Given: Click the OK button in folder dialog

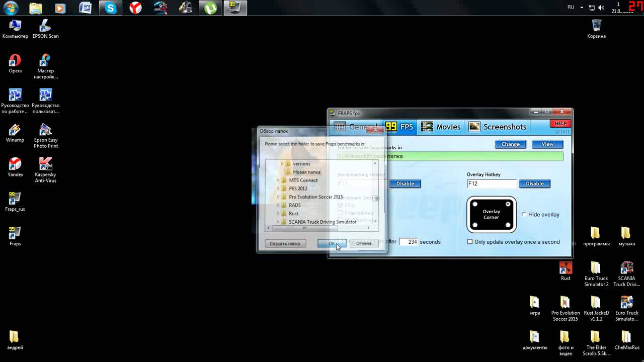Looking at the screenshot, I should click(x=332, y=243).
